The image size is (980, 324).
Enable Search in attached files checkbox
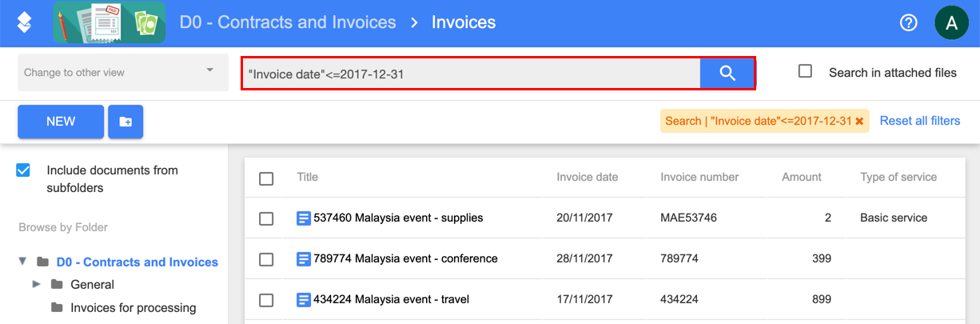(x=806, y=71)
